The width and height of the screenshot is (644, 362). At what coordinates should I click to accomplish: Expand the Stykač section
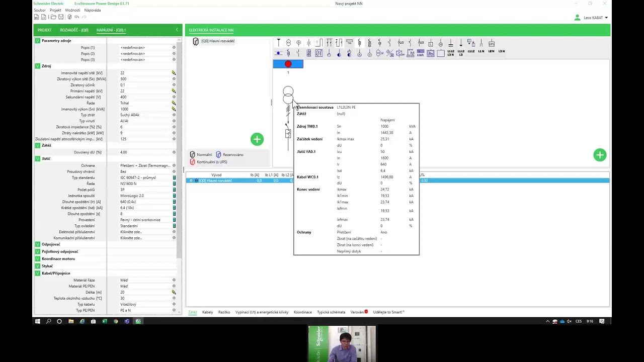pyautogui.click(x=37, y=266)
